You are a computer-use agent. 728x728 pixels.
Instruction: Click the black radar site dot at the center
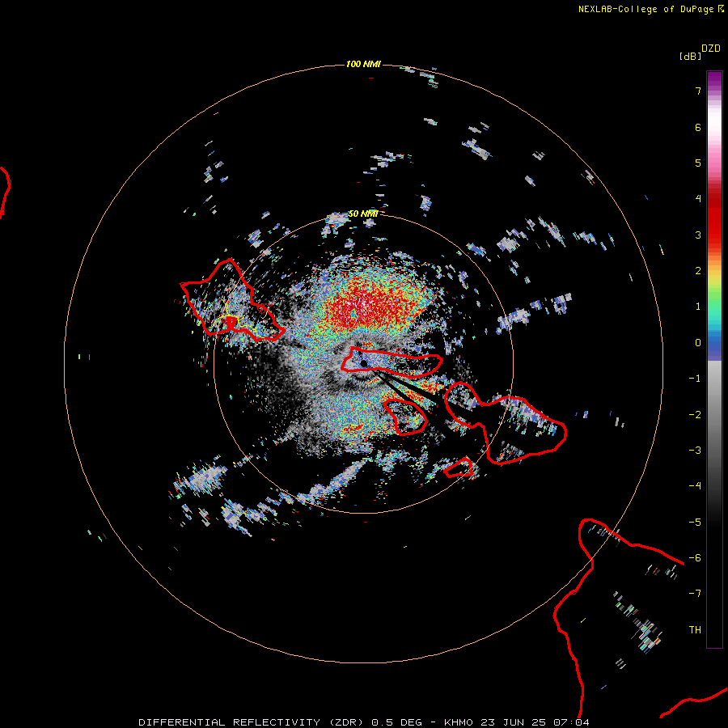pyautogui.click(x=363, y=363)
